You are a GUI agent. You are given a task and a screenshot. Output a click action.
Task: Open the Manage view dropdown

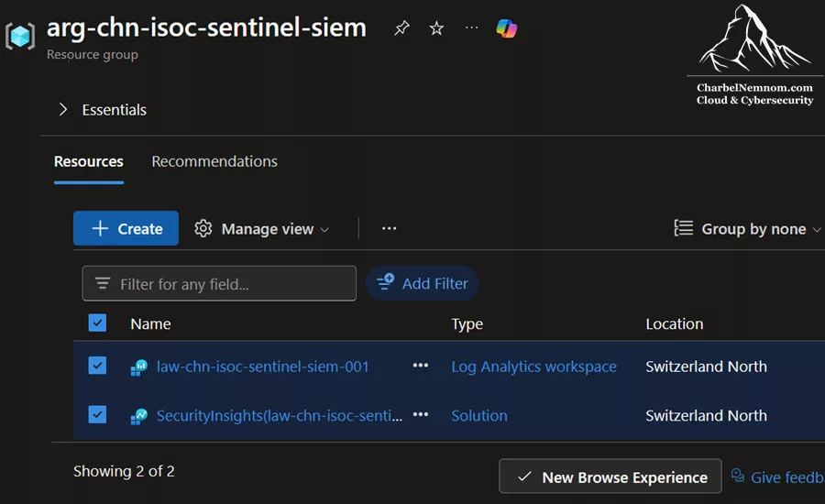pyautogui.click(x=261, y=229)
